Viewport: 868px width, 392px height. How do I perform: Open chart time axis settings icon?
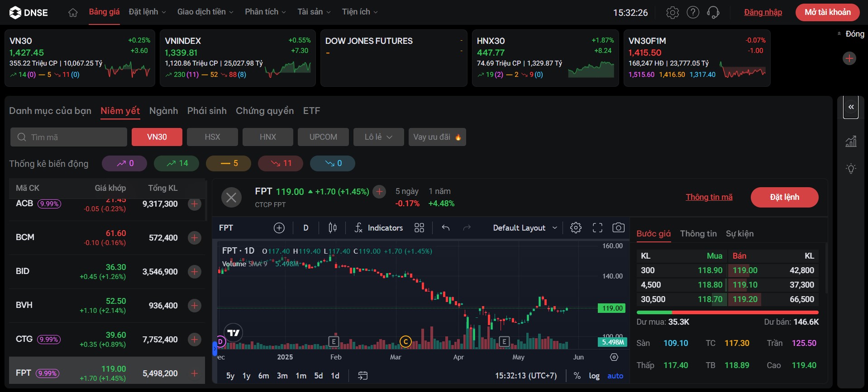point(614,357)
